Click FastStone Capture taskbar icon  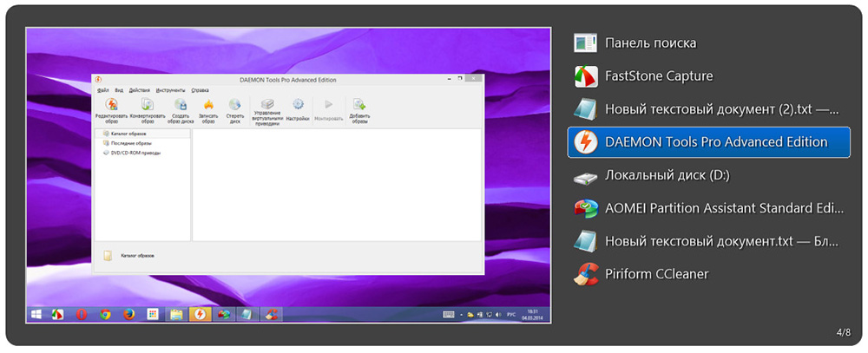pyautogui.click(x=57, y=315)
